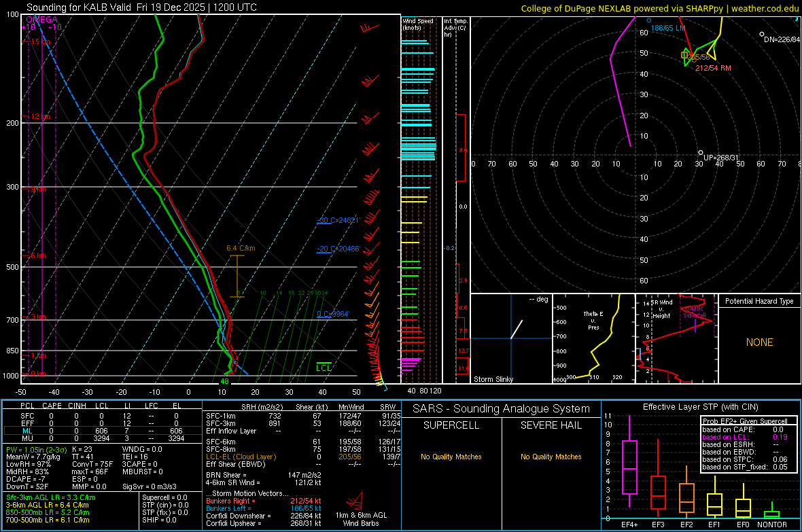This screenshot has height=532, width=802.
Task: Click the DN=226/84 Corfidi downshear circle marker
Action: click(762, 34)
